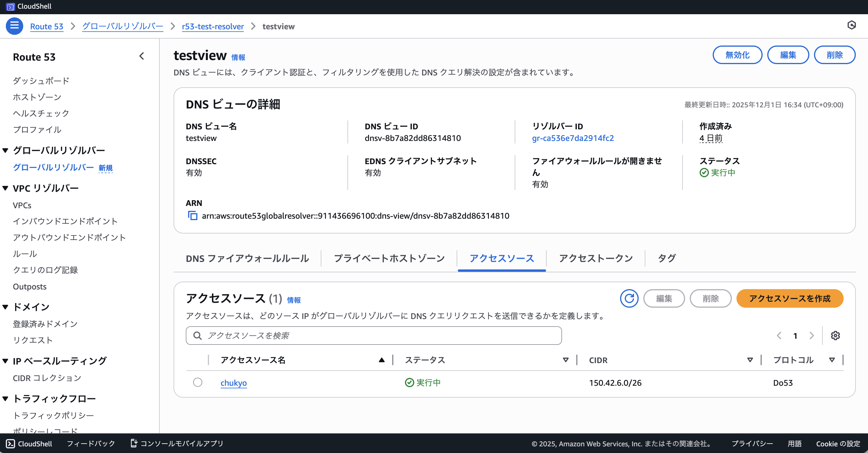
Task: Copy the ARN with the copy icon
Action: 192,215
